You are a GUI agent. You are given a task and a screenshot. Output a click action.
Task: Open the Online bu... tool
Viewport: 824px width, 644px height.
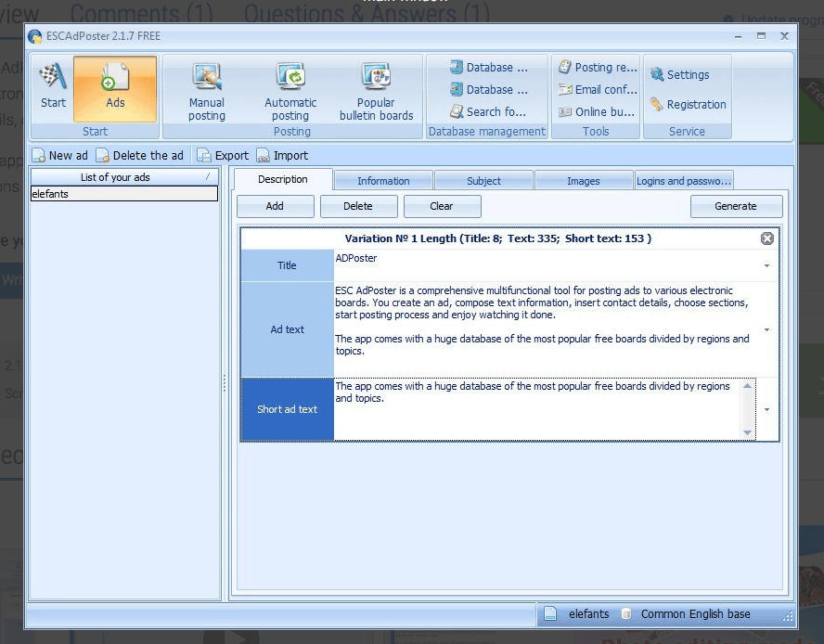point(597,111)
